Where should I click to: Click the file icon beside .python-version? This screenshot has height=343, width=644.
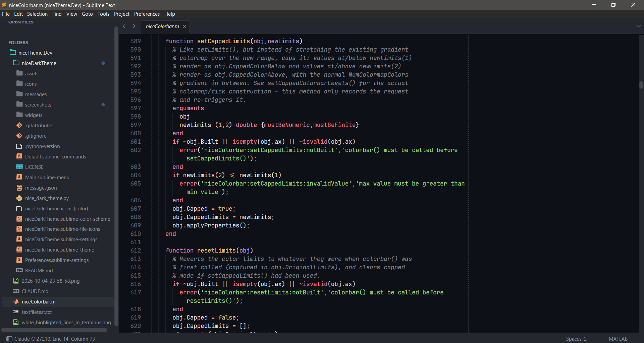coord(19,146)
